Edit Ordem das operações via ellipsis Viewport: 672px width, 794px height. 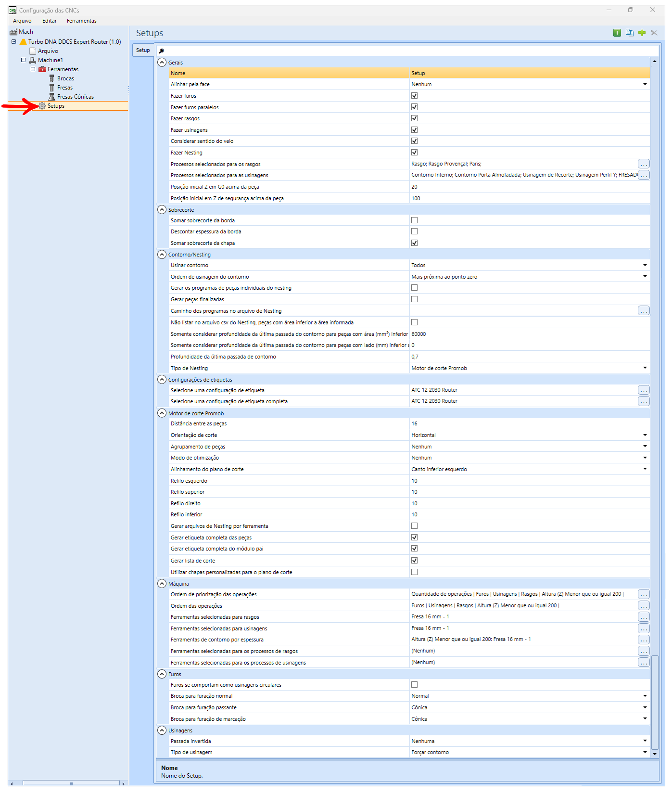[x=644, y=606]
